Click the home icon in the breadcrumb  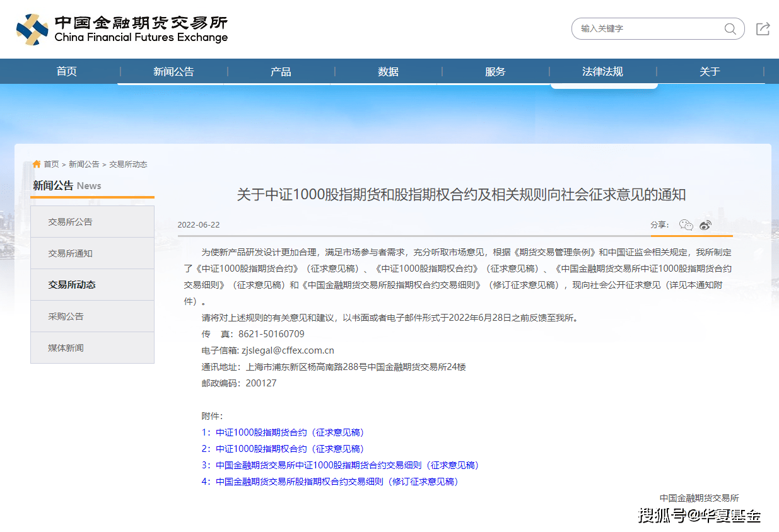36,164
